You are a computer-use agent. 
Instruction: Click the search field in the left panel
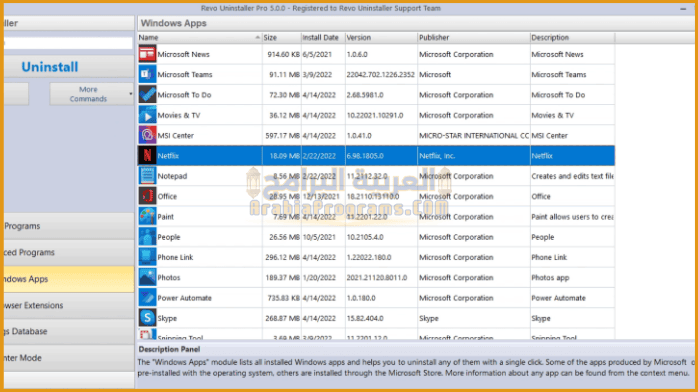point(68,43)
